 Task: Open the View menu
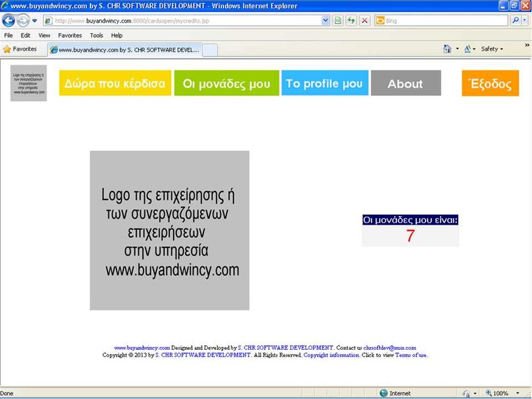tap(44, 35)
